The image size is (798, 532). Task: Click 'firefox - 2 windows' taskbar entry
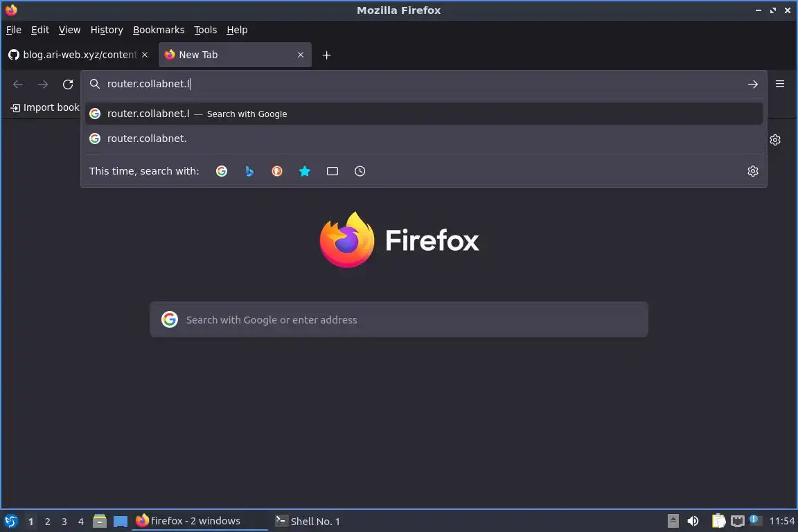click(x=199, y=521)
